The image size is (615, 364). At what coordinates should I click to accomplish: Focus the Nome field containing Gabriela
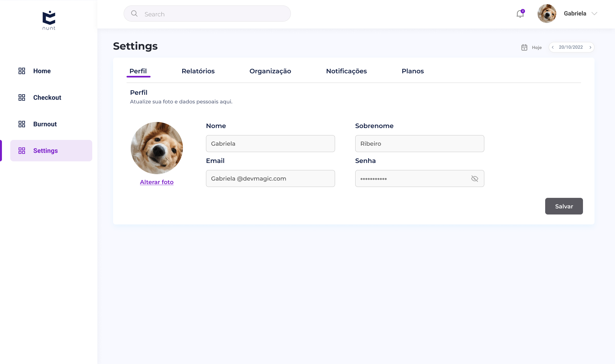(270, 143)
